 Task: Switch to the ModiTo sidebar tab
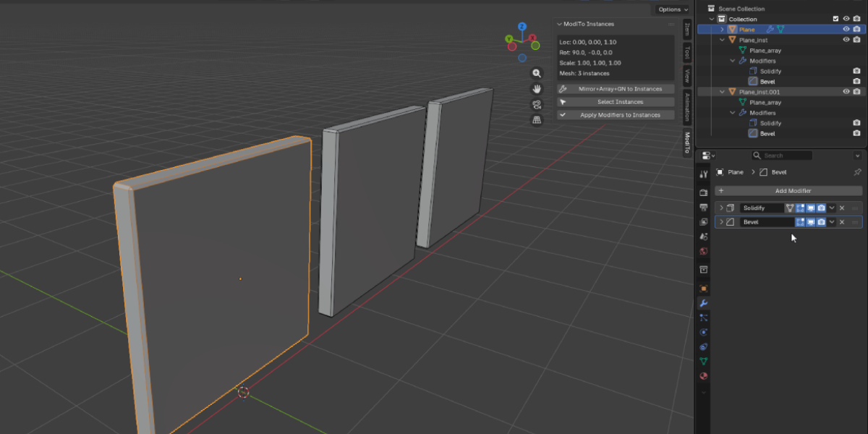click(687, 142)
